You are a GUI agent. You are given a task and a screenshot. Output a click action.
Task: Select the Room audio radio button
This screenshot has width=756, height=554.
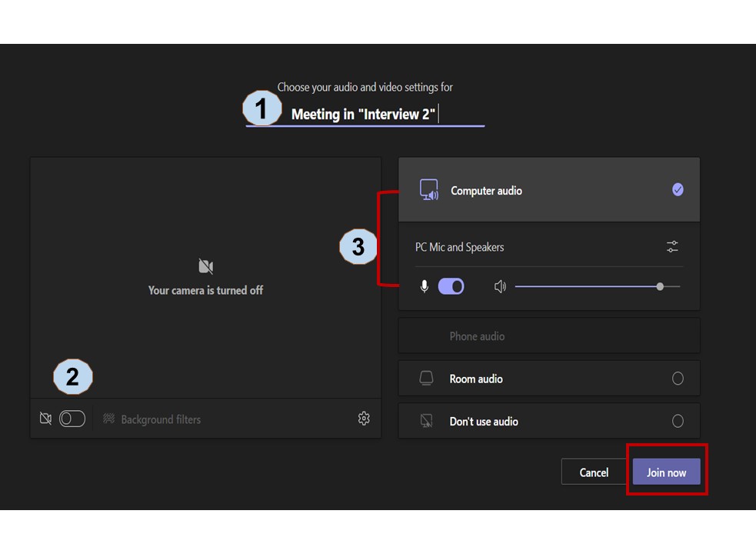678,379
